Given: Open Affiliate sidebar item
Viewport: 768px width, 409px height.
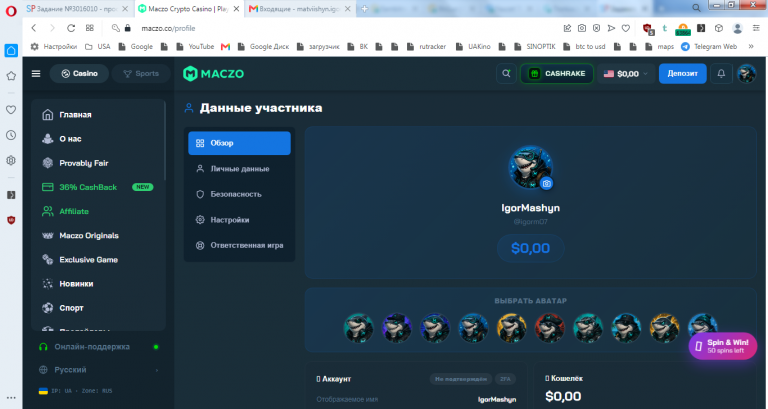Looking at the screenshot, I should [98, 211].
